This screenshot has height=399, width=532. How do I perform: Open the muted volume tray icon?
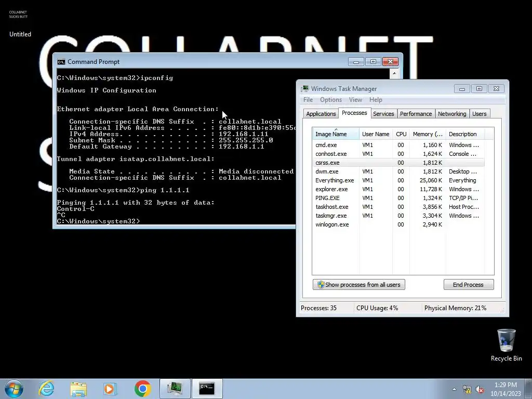pos(480,390)
